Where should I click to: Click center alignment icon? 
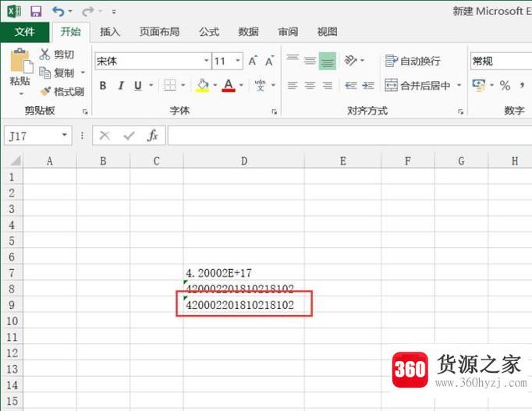click(x=310, y=85)
